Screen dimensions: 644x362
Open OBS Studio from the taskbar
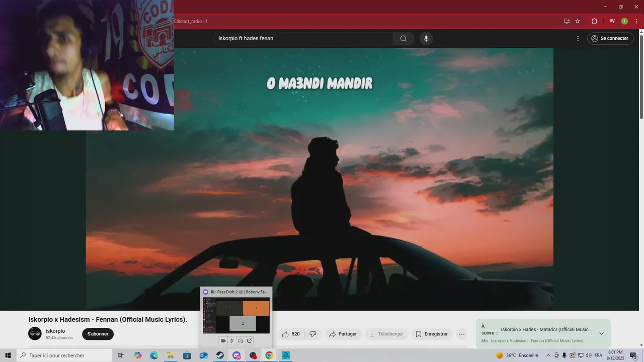pyautogui.click(x=253, y=355)
